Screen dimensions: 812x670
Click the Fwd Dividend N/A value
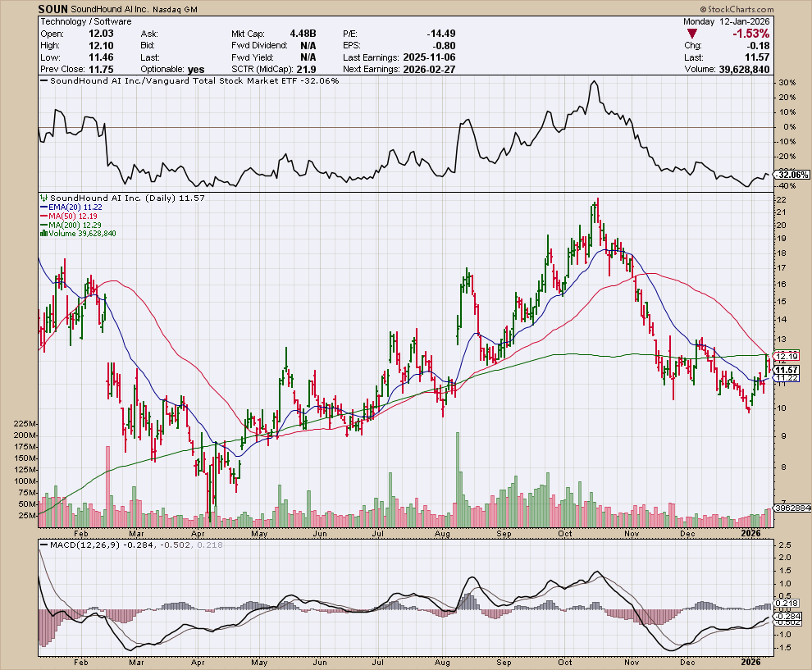click(x=308, y=45)
